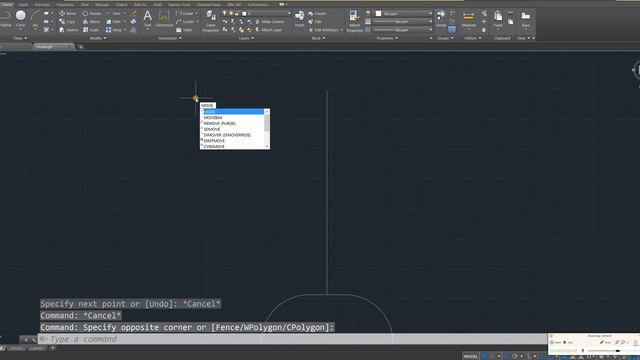Expand the Modify panel

[x=98, y=38]
